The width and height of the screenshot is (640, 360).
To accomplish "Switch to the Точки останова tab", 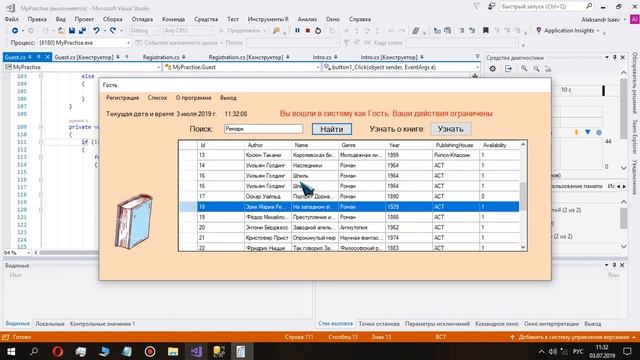I will (379, 324).
